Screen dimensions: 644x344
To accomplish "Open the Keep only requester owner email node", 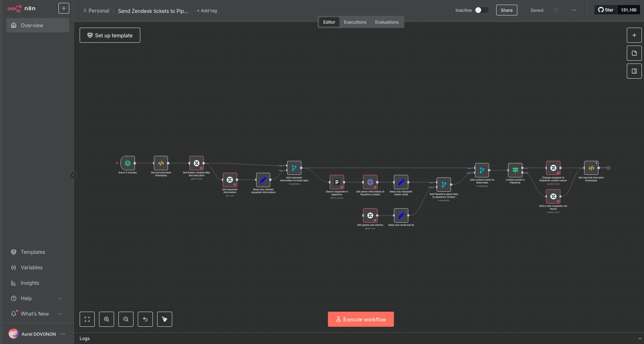I will tap(401, 182).
